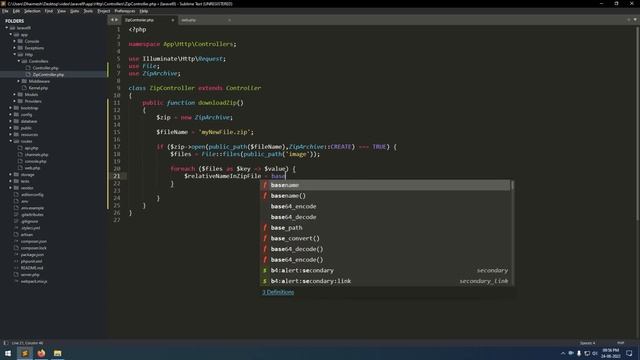This screenshot has width=640, height=360.
Task: Close the web.php tab
Action: pyautogui.click(x=229, y=20)
